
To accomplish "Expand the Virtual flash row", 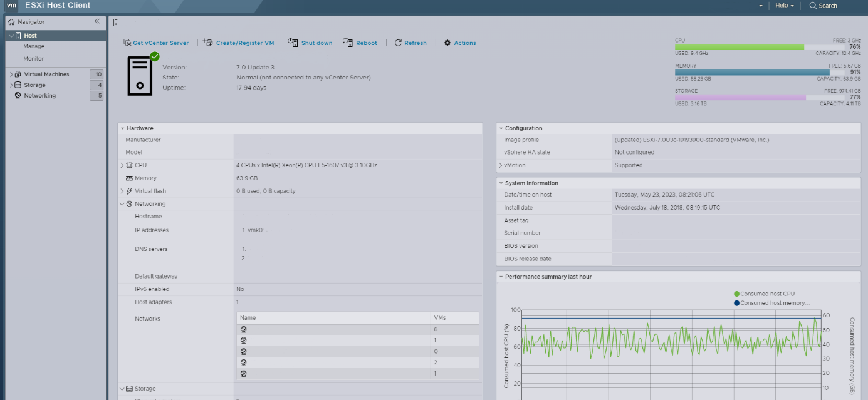I will pyautogui.click(x=122, y=191).
